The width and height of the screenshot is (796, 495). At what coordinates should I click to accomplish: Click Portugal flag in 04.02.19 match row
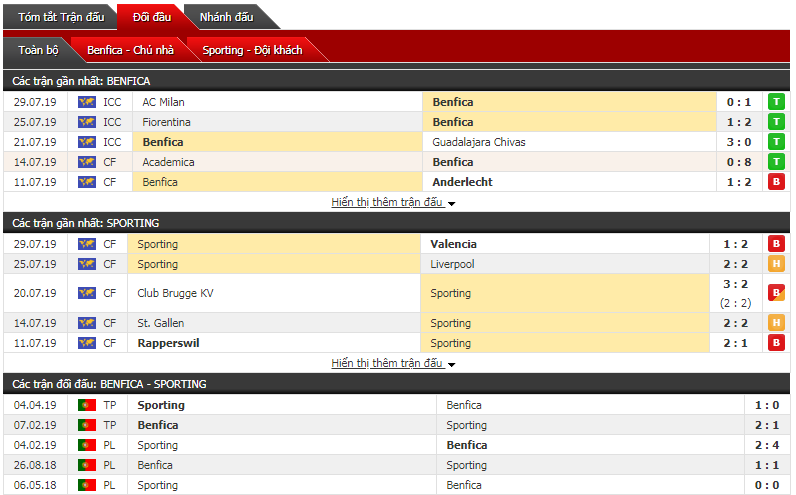click(x=87, y=445)
